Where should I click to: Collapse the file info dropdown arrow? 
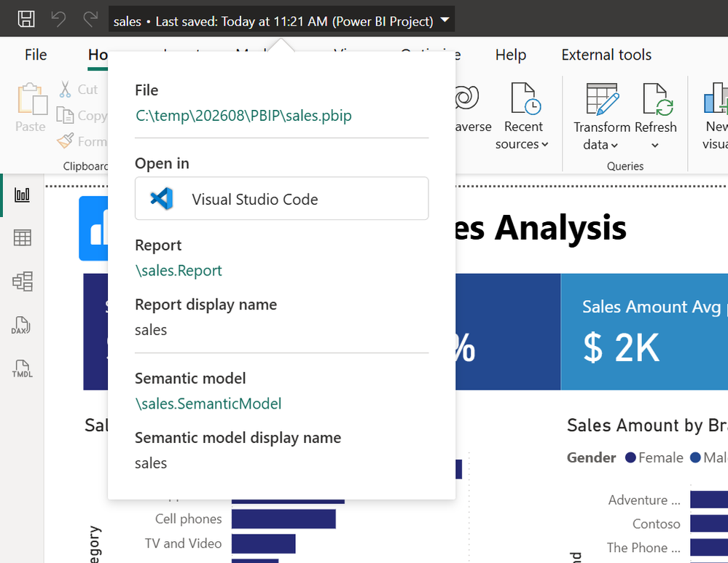click(x=445, y=20)
